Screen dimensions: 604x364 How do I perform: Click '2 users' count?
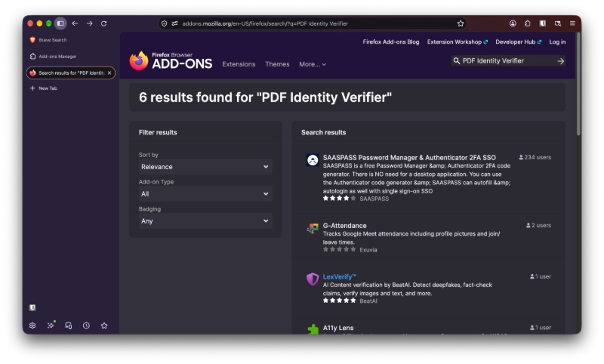click(x=538, y=225)
